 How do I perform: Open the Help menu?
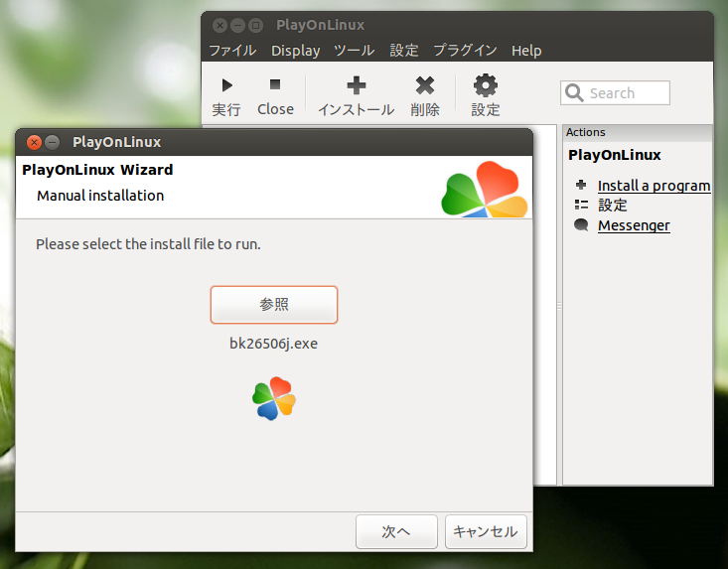click(526, 50)
